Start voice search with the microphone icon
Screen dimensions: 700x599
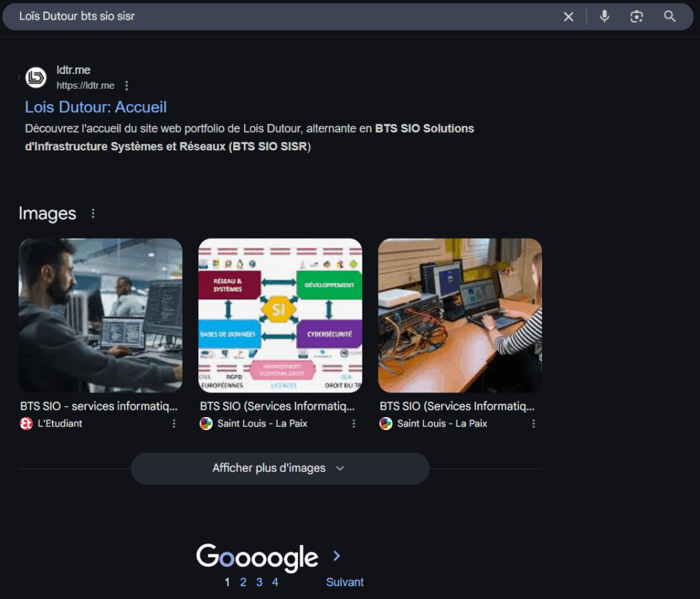tap(604, 16)
